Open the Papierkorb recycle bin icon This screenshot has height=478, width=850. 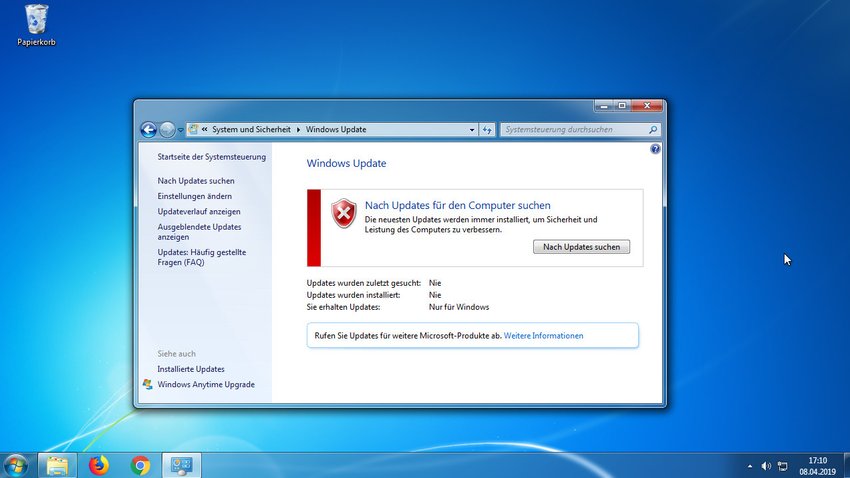pos(36,25)
